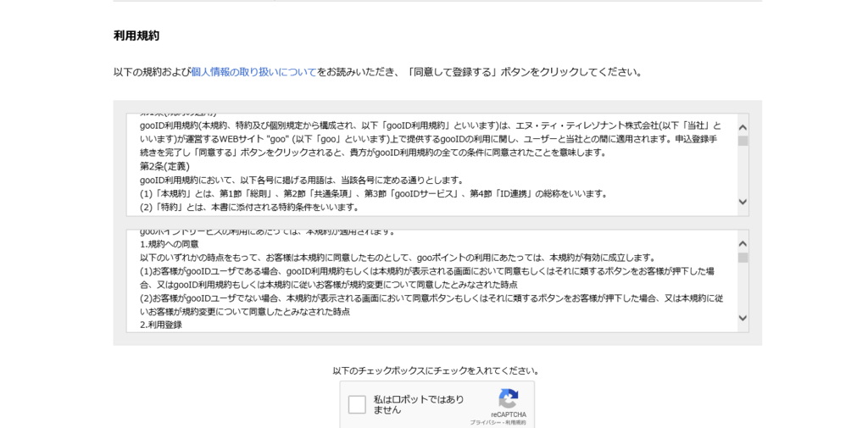868x428 pixels.
Task: Click down arrow of gooID利用規約 scrollbar
Action: (x=743, y=202)
